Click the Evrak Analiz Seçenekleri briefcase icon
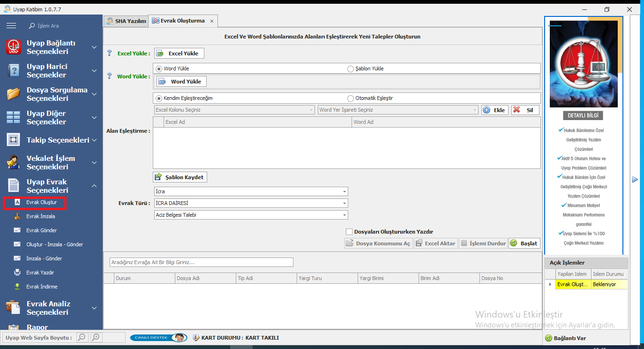The width and height of the screenshot is (644, 349). [x=14, y=308]
